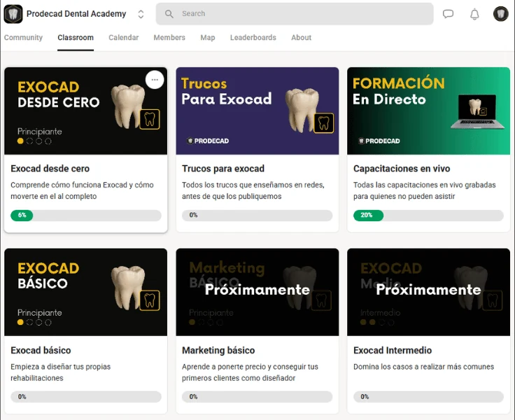The height and width of the screenshot is (420, 515).
Task: Select the Classroom tab
Action: (x=76, y=38)
